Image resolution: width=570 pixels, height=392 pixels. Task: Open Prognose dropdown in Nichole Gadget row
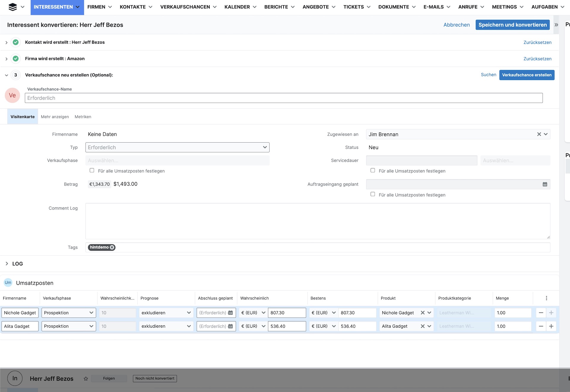[x=166, y=313]
